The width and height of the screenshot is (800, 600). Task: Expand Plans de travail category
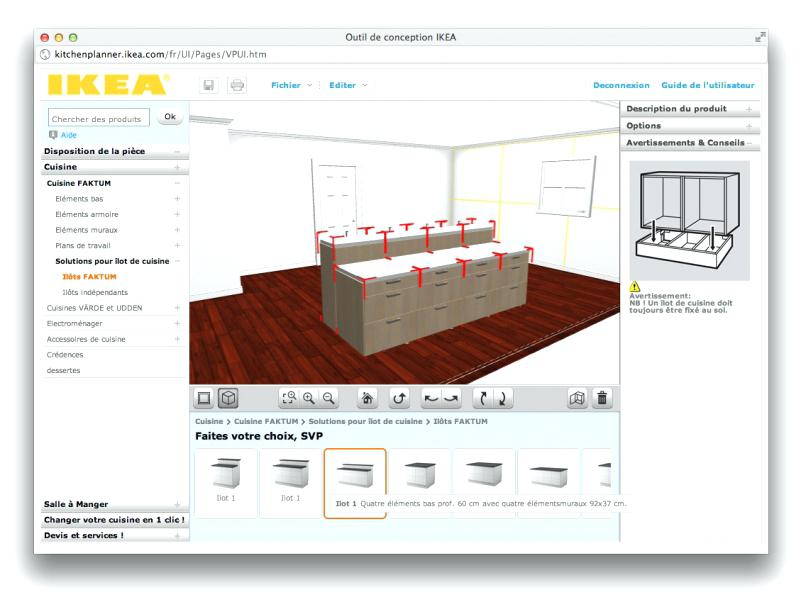(177, 245)
